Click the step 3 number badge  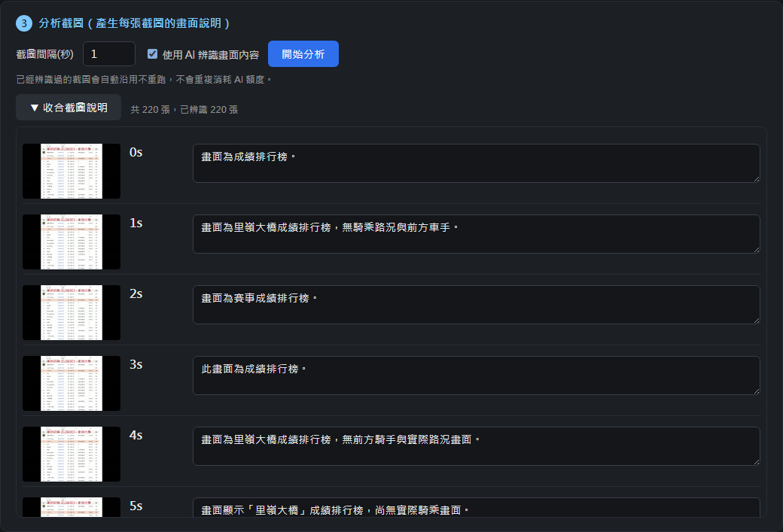(x=24, y=23)
